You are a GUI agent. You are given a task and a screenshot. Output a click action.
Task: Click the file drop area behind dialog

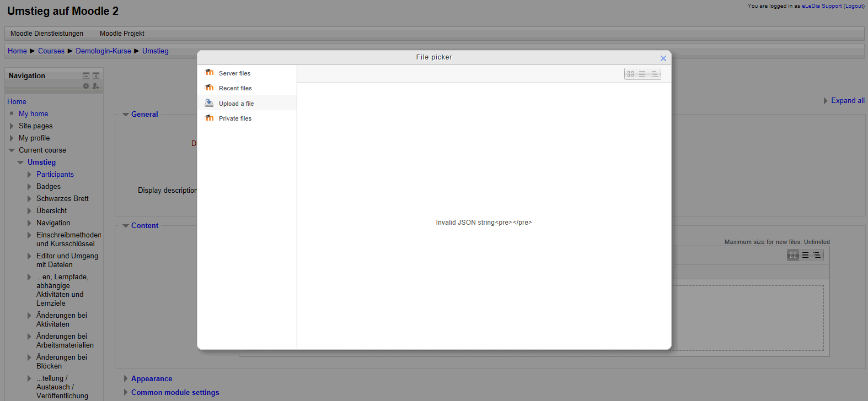point(747,318)
